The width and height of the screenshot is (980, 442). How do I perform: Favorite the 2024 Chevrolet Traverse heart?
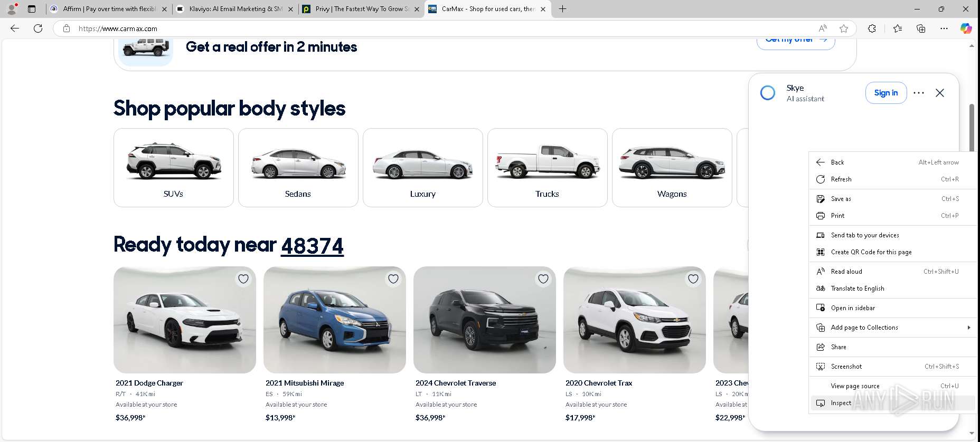point(543,279)
